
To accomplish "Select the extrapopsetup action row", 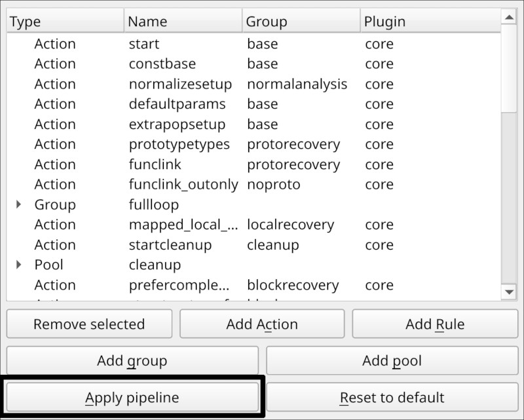I will [253, 124].
